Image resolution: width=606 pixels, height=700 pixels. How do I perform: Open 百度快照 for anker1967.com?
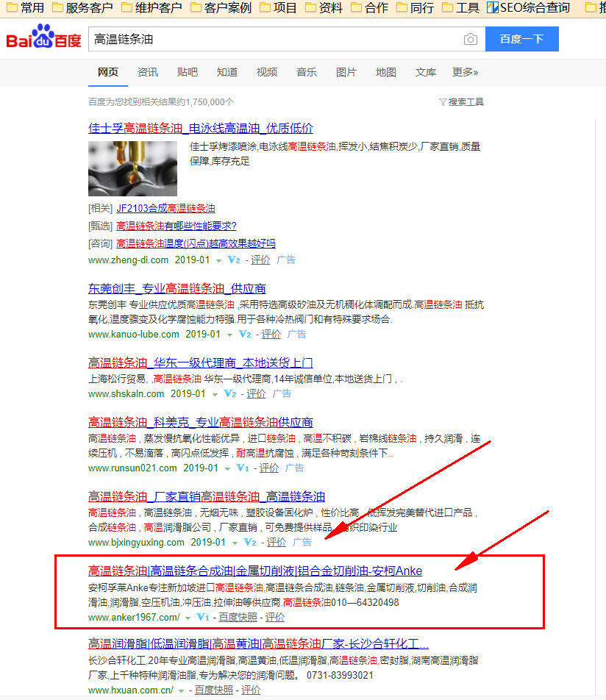pos(238,618)
